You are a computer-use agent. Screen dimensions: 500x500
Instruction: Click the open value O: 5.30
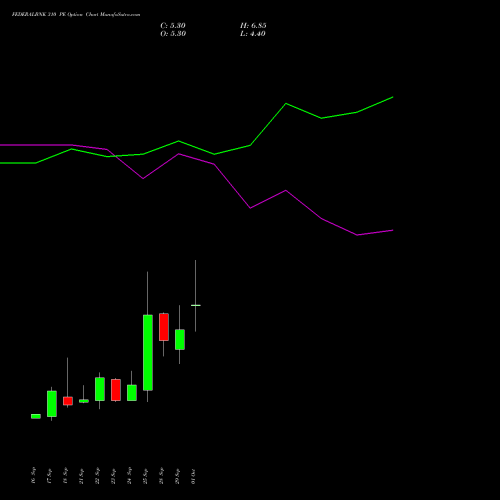click(173, 34)
